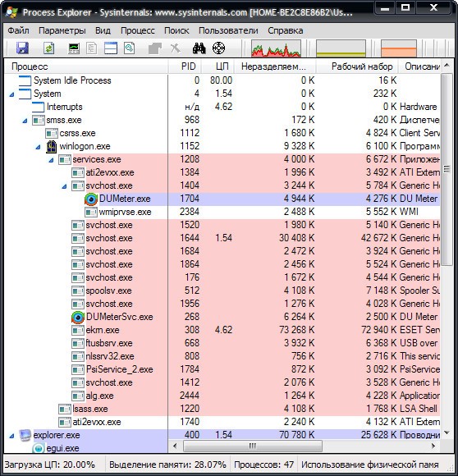Click the spoolsv.exe process icon
This screenshot has width=458, height=476.
(78, 291)
